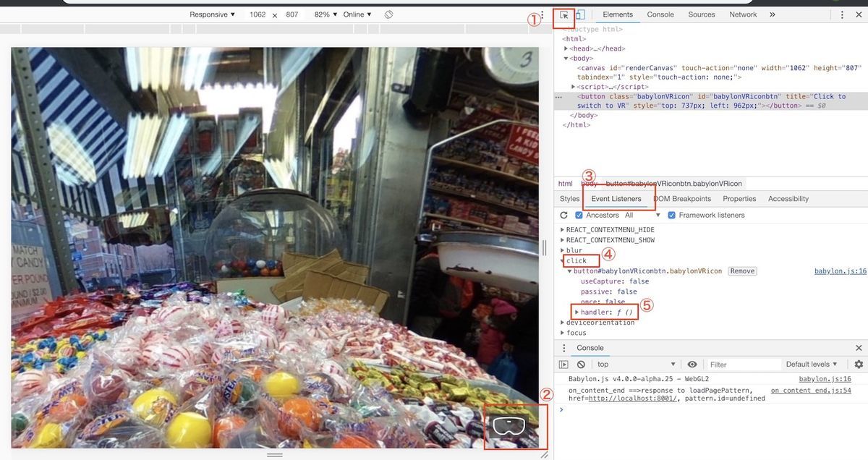This screenshot has width=868, height=460.
Task: Follow the http://localhost:8001/ link
Action: pos(633,399)
